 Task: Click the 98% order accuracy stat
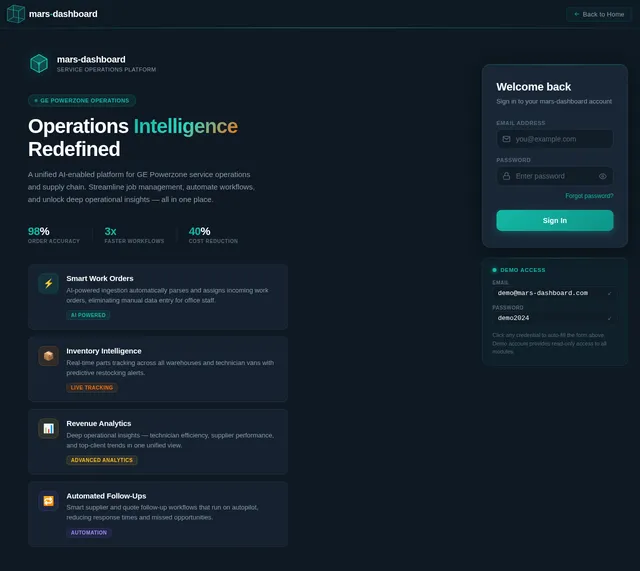click(53, 236)
